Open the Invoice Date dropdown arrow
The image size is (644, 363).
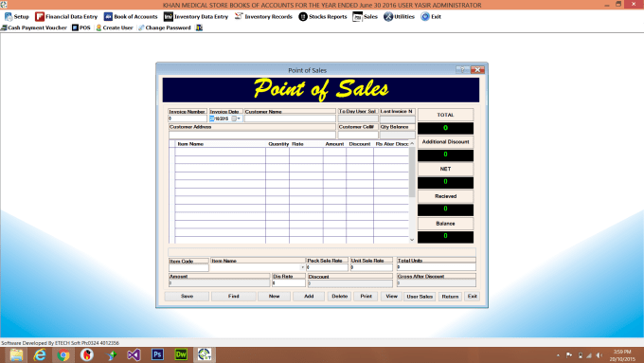click(x=239, y=118)
